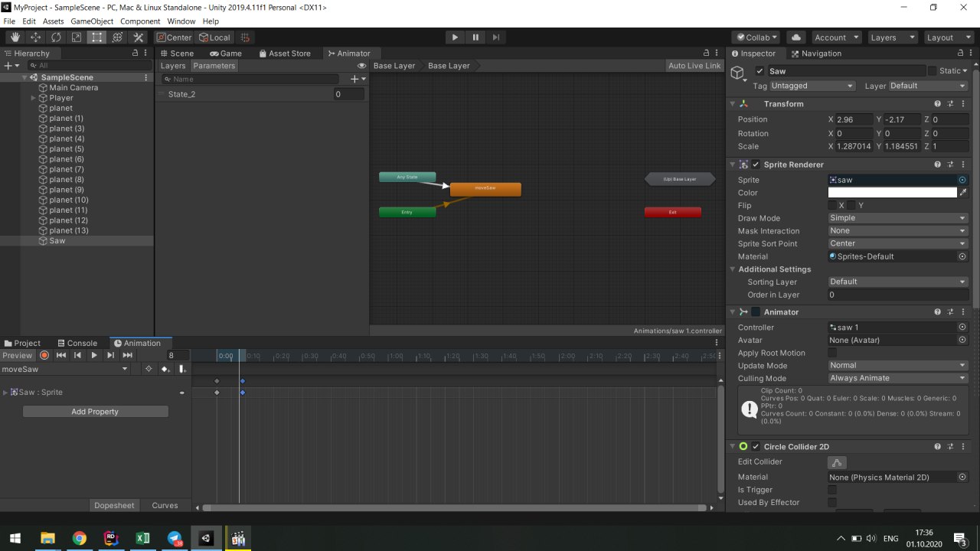Select the moveSaw state node
This screenshot has height=551, width=980.
tap(485, 189)
